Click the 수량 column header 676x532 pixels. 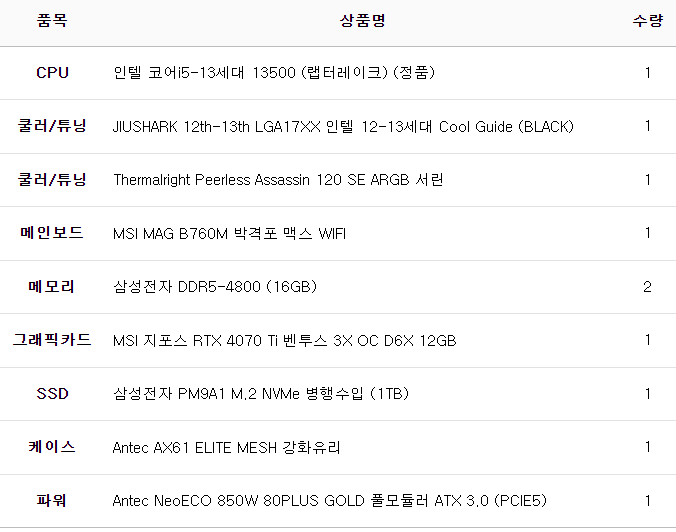pos(647,20)
